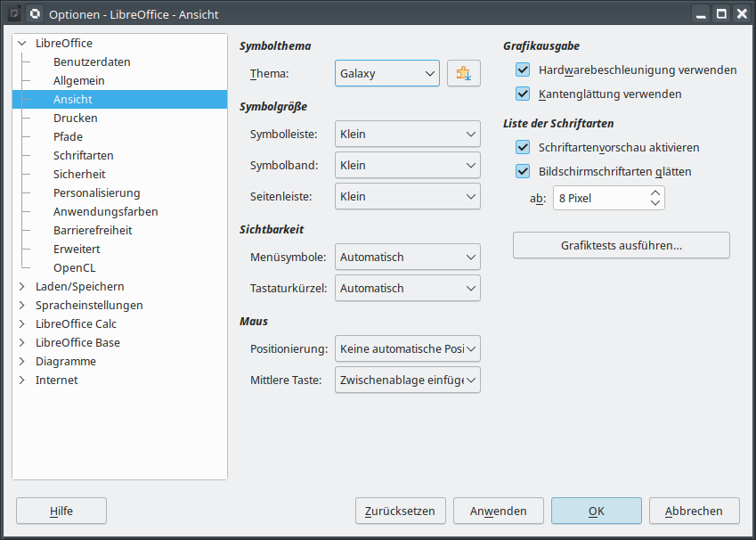Click the LibreOffice Base tree label
756x540 pixels.
[x=77, y=343]
